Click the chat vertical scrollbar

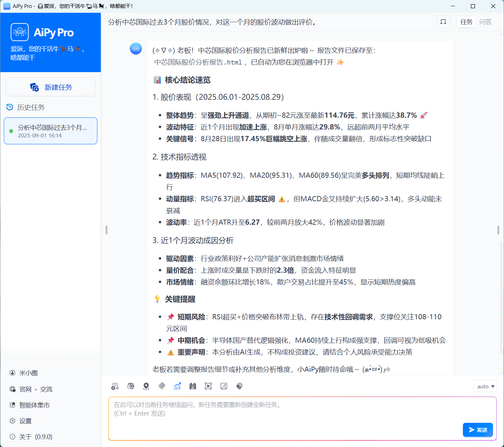502,297
